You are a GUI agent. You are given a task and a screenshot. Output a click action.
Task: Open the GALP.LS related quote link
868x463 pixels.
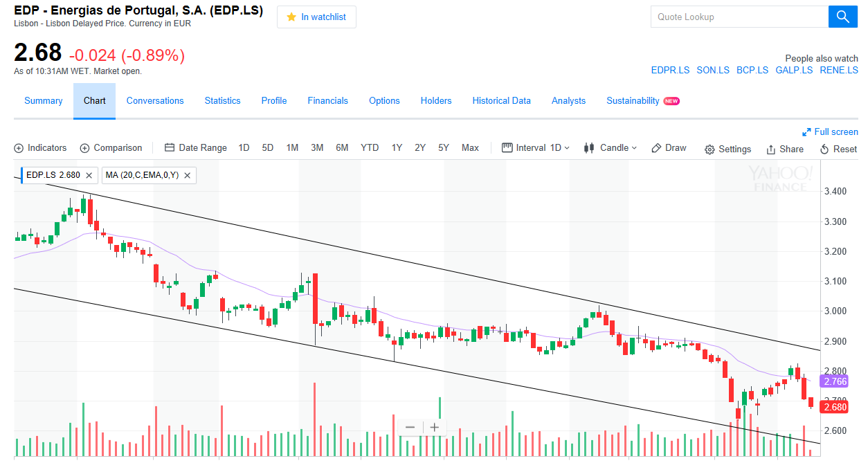[794, 70]
